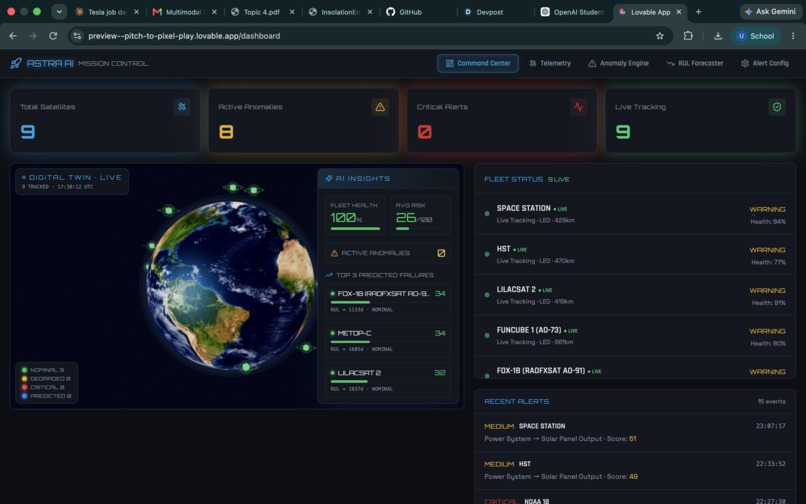Open Chrome three-dot menu

click(x=793, y=36)
